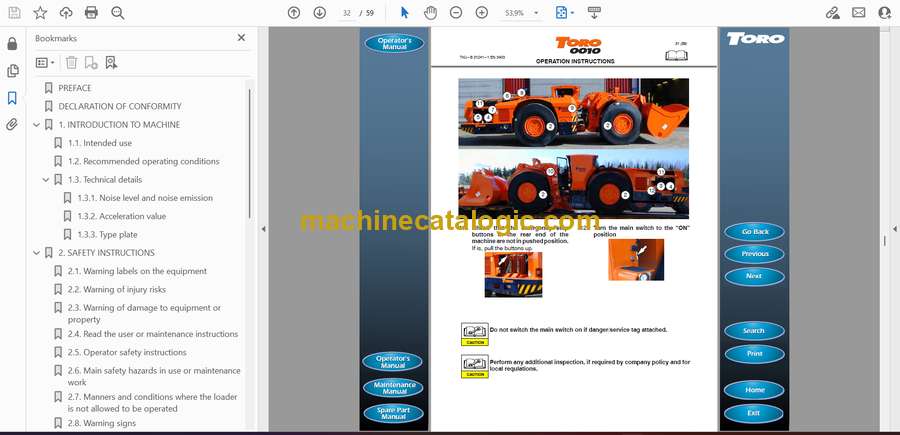Collapse the left navigation pane arrow

click(x=263, y=229)
